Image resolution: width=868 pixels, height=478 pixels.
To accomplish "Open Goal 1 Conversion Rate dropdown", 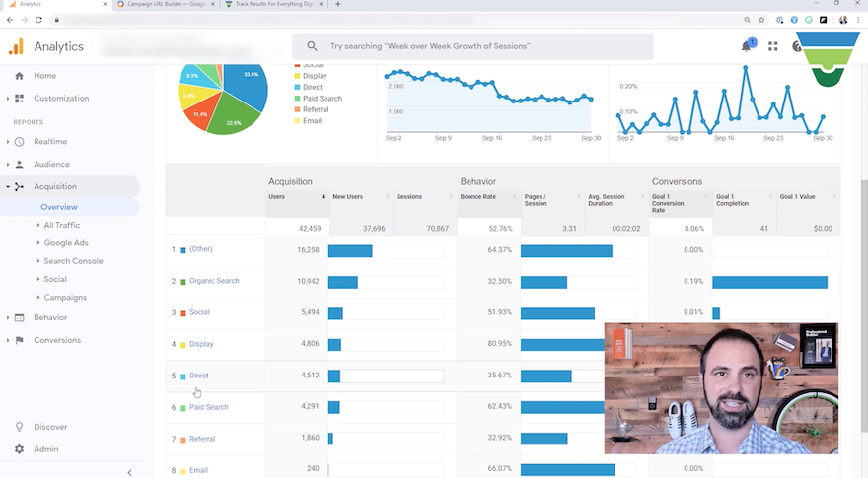I will pos(706,197).
